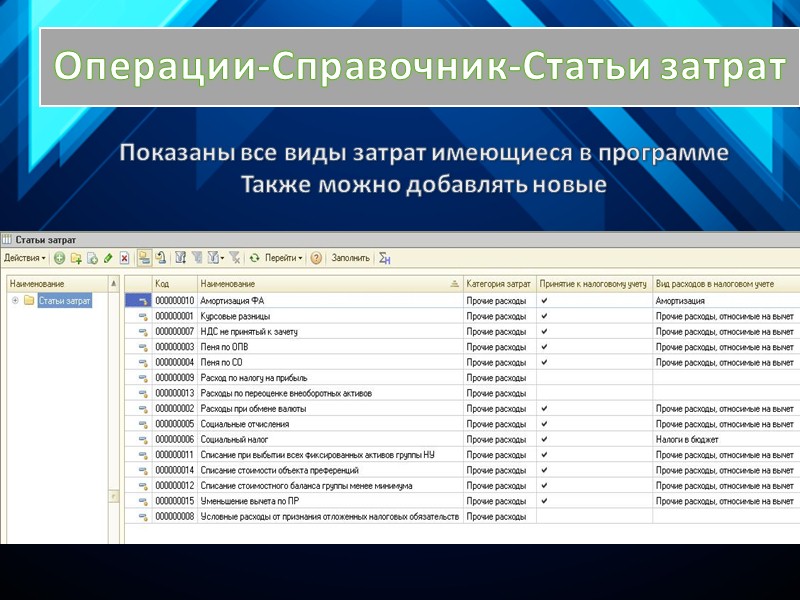Click the Заполнить button
This screenshot has width=800, height=600.
pyautogui.click(x=351, y=258)
